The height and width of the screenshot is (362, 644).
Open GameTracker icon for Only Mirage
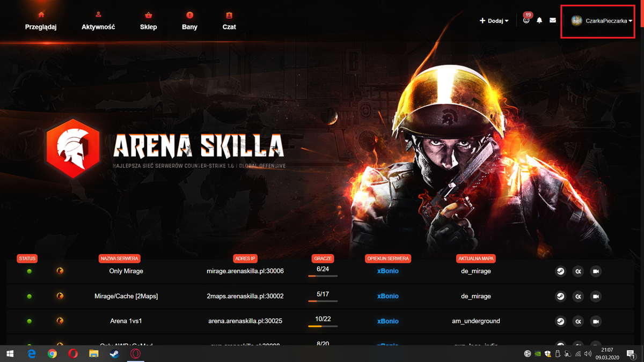578,271
